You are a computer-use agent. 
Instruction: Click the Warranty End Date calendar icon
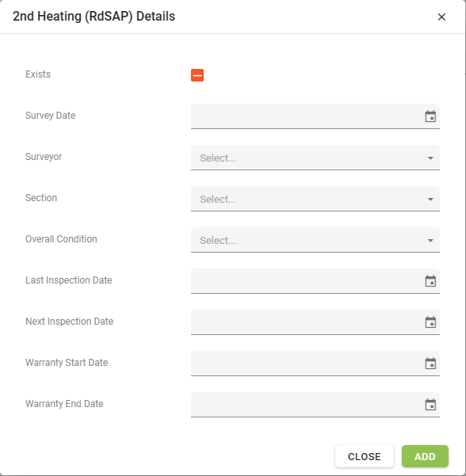430,405
